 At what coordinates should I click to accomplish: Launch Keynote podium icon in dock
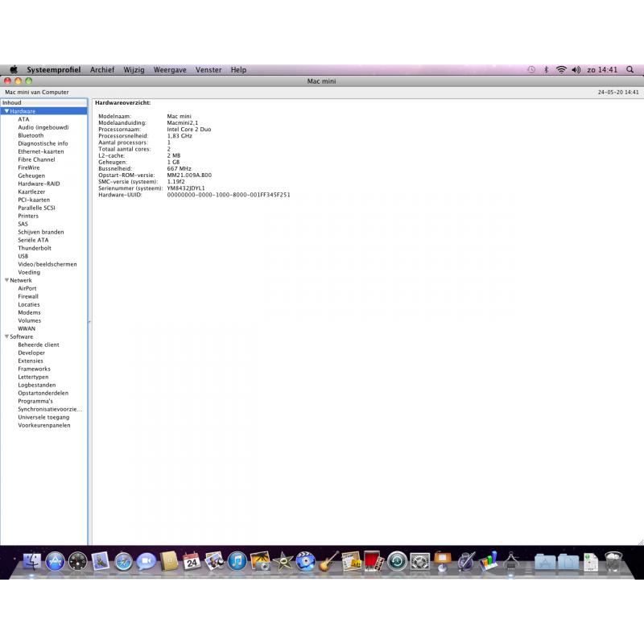pyautogui.click(x=442, y=561)
